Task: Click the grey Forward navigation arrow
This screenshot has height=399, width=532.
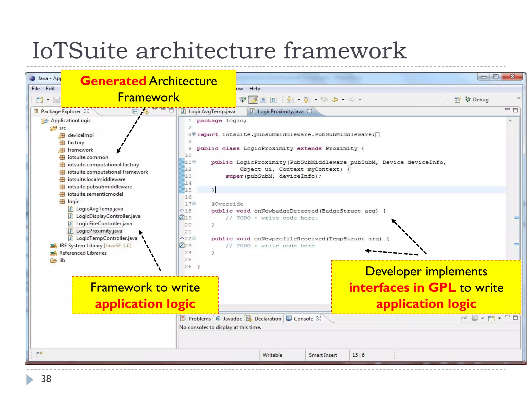Action: 352,99
